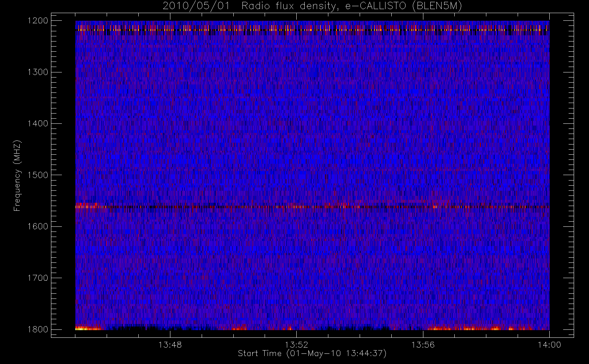Viewport: 589px width, 364px height.
Task: Click the 13:56 time tick label
Action: [x=423, y=345]
